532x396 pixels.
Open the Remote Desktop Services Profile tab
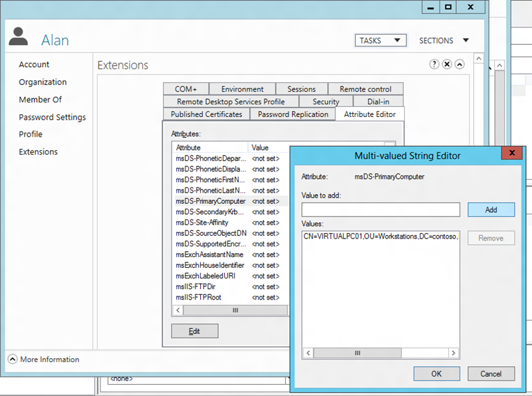[x=231, y=102]
